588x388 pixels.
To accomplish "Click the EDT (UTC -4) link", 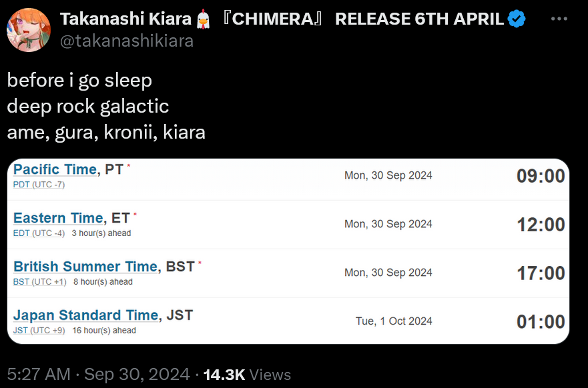I will point(39,233).
